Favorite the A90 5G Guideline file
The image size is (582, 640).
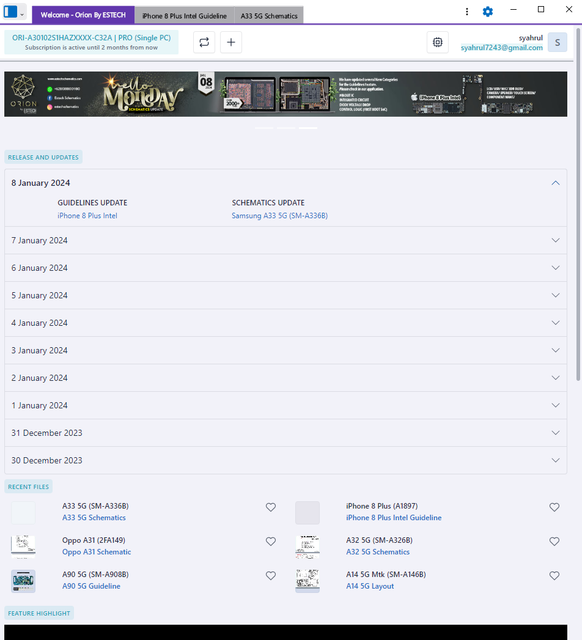point(271,576)
